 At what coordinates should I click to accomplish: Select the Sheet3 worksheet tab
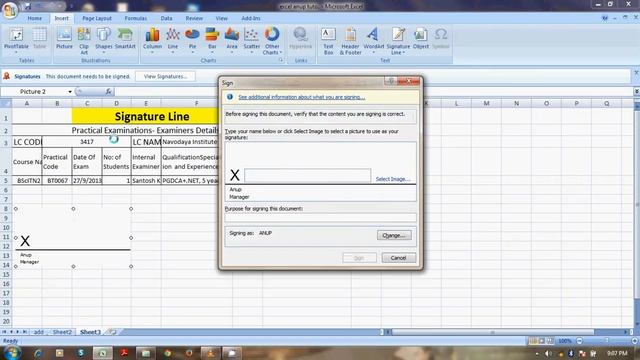[x=90, y=332]
